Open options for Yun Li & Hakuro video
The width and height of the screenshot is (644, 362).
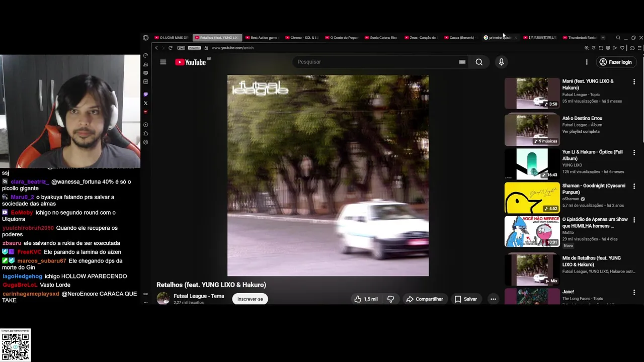634,152
